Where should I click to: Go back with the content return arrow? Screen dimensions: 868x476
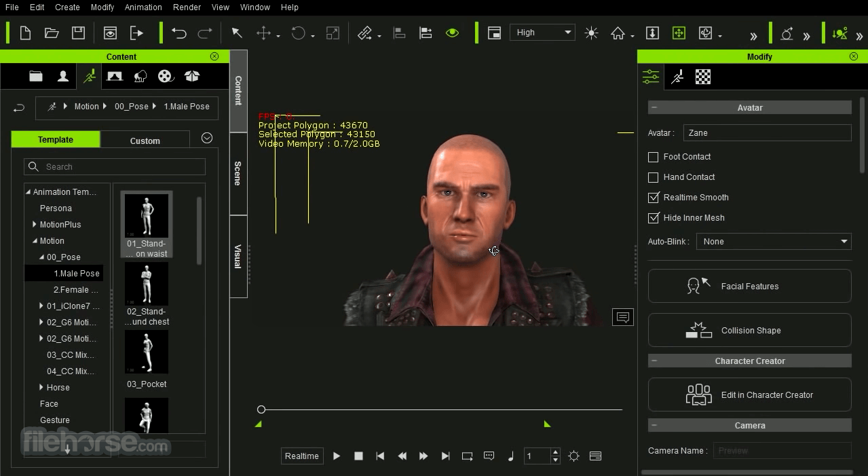(x=19, y=107)
